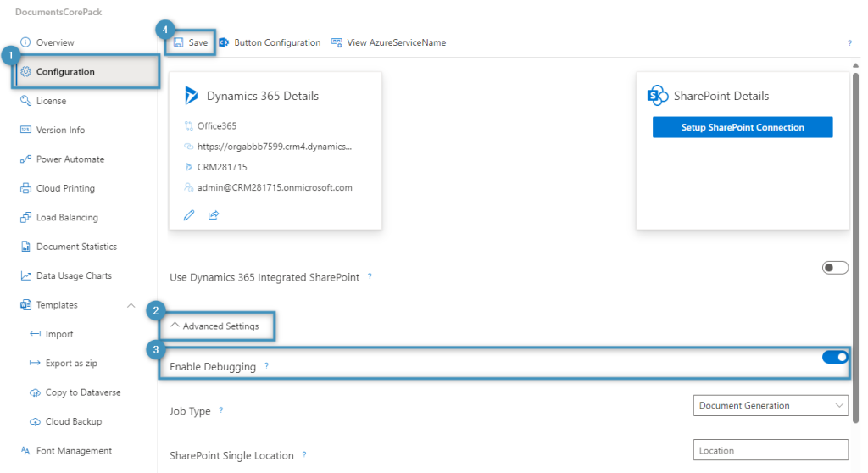Open the Job Type dropdown
The image size is (868, 473).
click(x=771, y=405)
